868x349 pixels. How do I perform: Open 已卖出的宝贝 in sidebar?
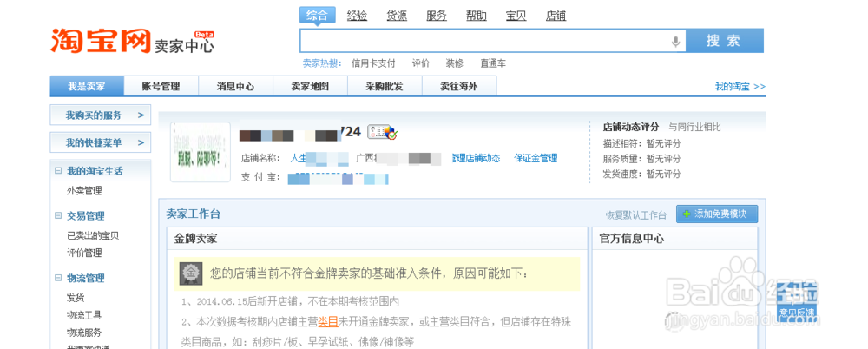pyautogui.click(x=93, y=235)
